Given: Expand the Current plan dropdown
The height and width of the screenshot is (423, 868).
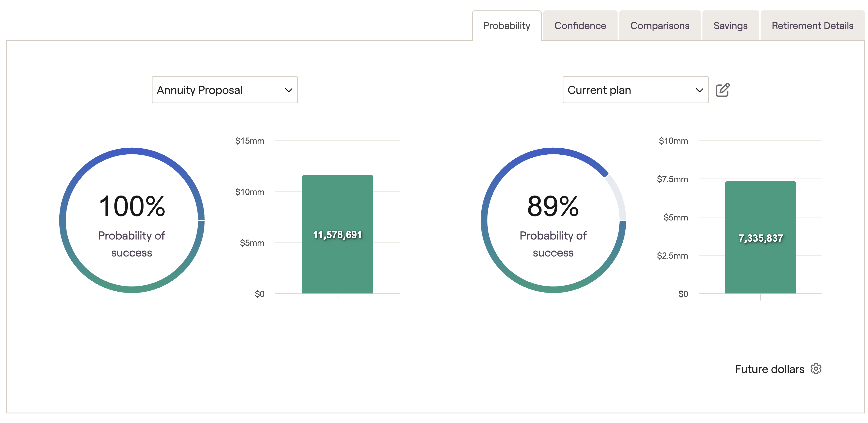Looking at the screenshot, I should (635, 90).
